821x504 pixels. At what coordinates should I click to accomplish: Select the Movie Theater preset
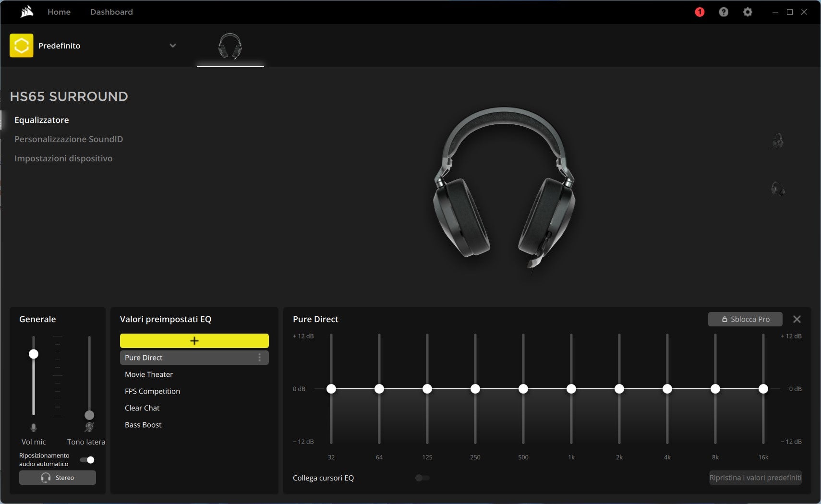(194, 374)
